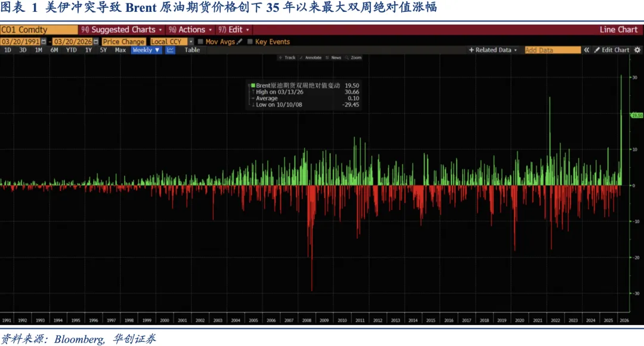Select the 1M range tab
The image size is (644, 346).
point(38,50)
